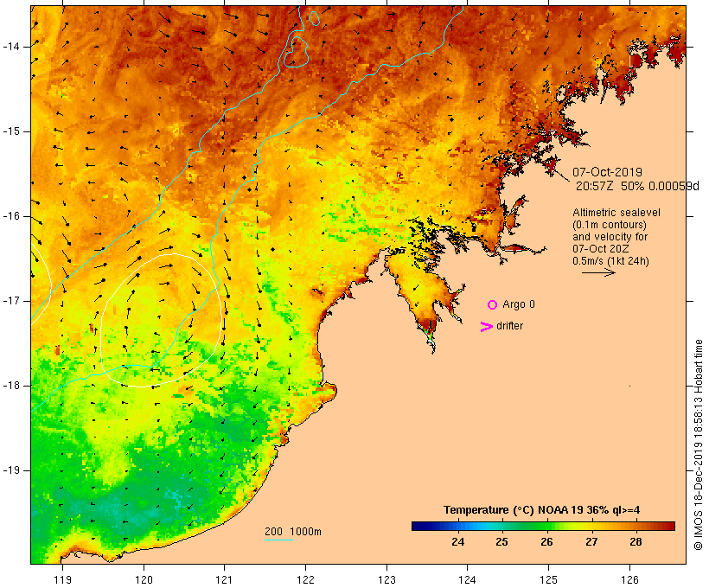Click the colorbar tick label 25
The image size is (709, 588).
502,542
